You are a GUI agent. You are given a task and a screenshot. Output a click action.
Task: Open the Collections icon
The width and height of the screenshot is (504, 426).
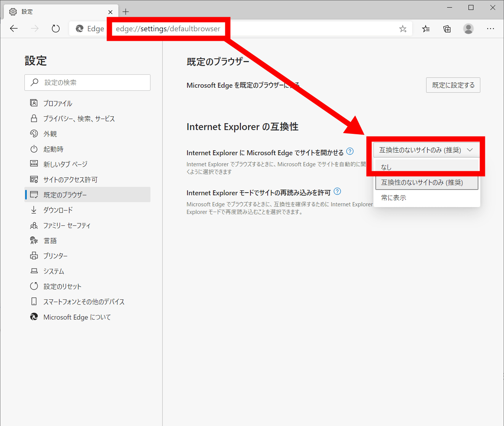[x=447, y=29]
